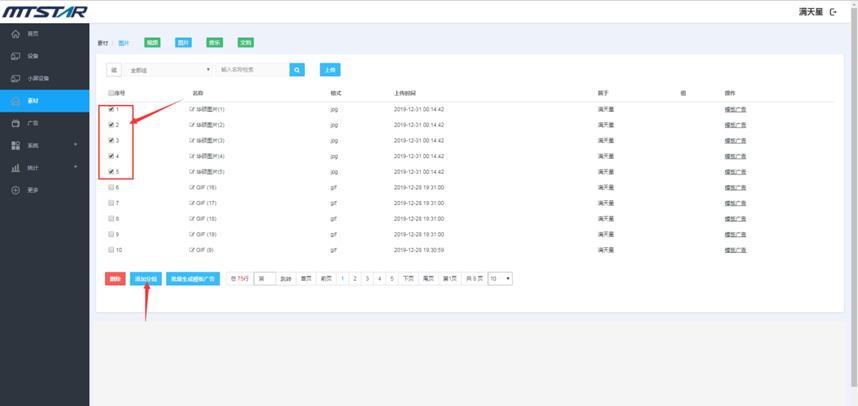Open the 小屏设备 small-screen devices icon
Screen dimensions: 858x406
[15, 78]
